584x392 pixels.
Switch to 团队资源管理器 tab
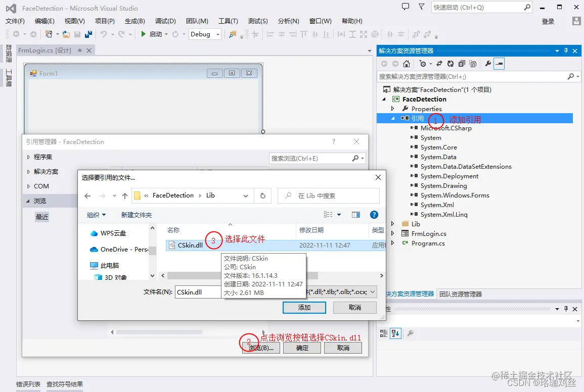point(461,294)
